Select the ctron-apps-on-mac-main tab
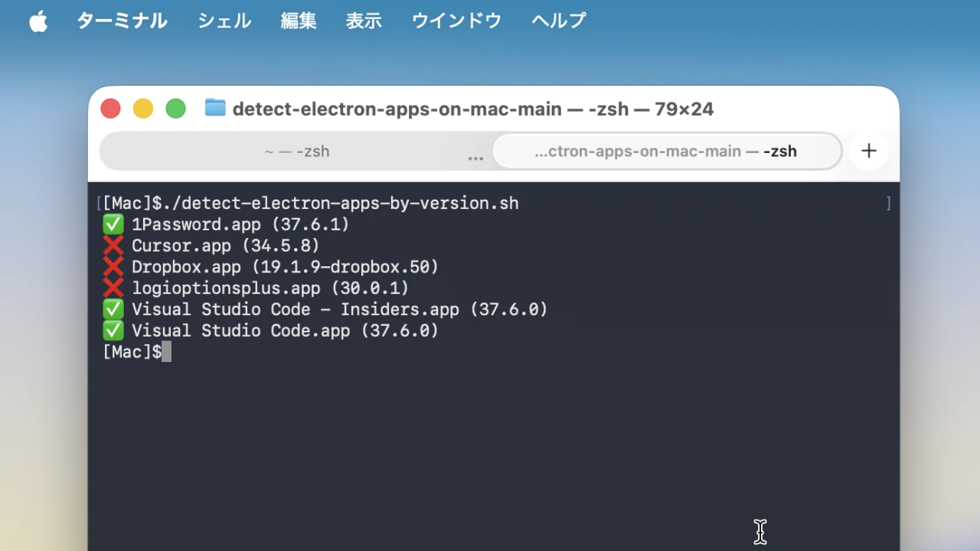 (x=666, y=151)
